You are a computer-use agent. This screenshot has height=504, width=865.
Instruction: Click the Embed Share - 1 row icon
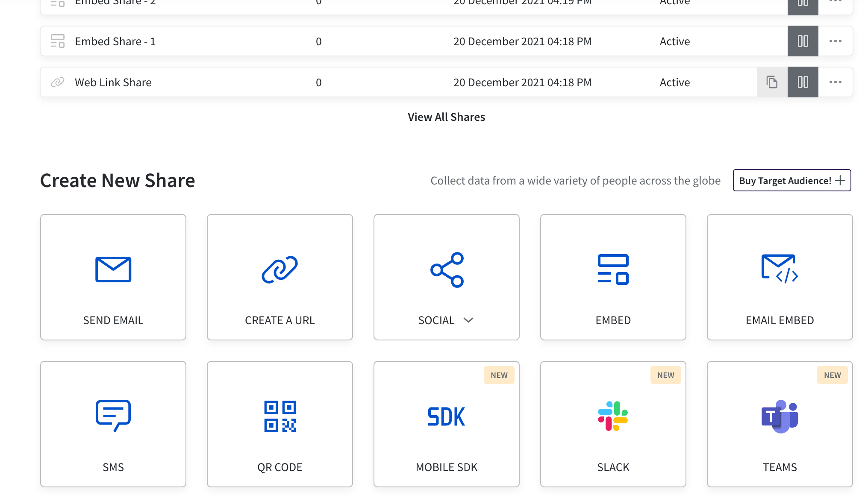pos(57,41)
